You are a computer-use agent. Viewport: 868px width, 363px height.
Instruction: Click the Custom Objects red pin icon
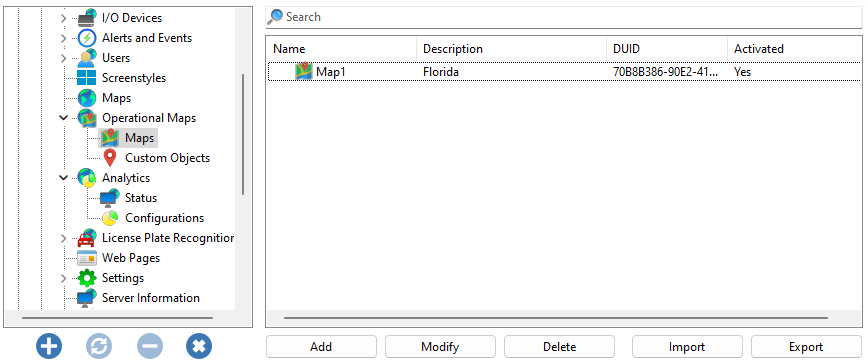coord(110,158)
